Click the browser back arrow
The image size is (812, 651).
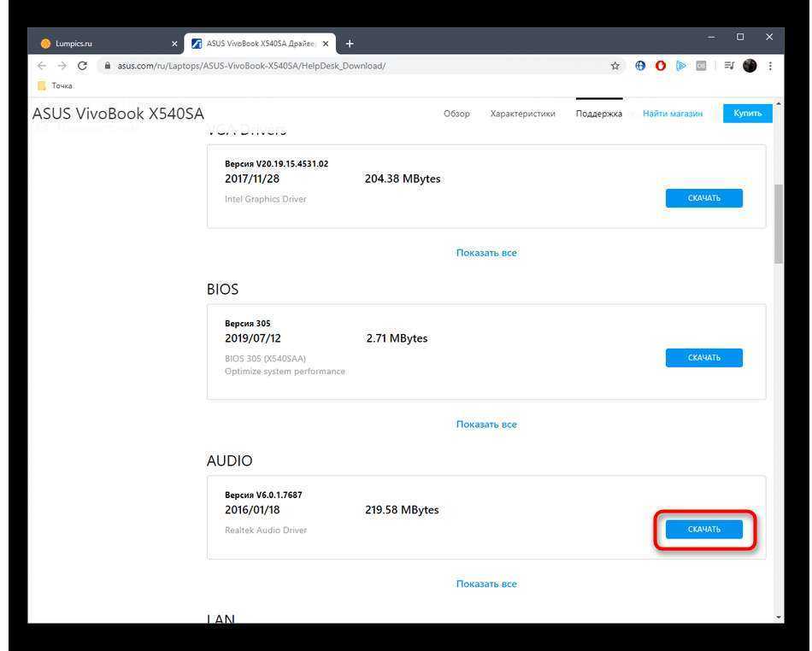click(x=42, y=66)
